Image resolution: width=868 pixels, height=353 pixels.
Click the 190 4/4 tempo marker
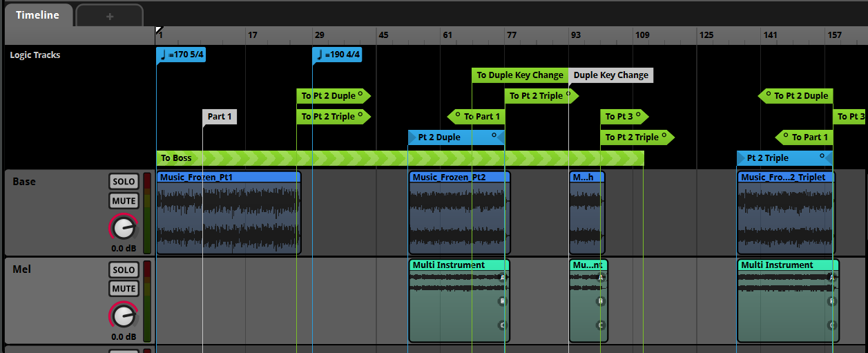(337, 55)
